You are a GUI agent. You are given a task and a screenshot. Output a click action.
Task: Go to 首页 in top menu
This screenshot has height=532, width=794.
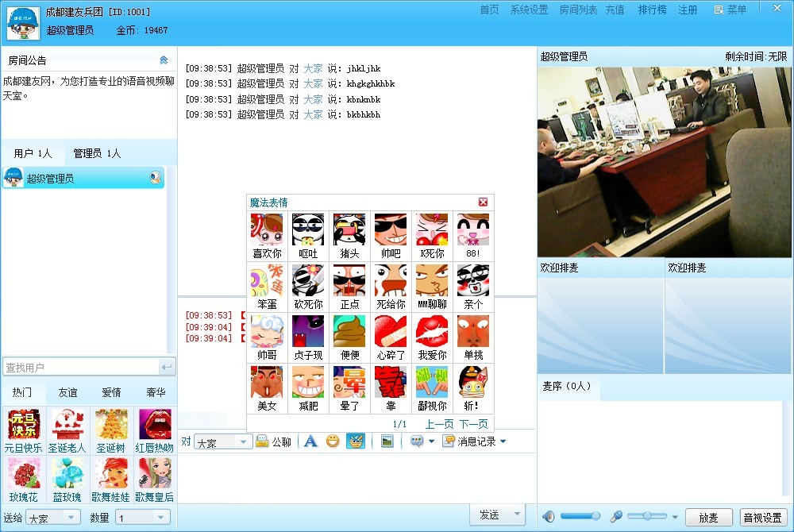489,10
